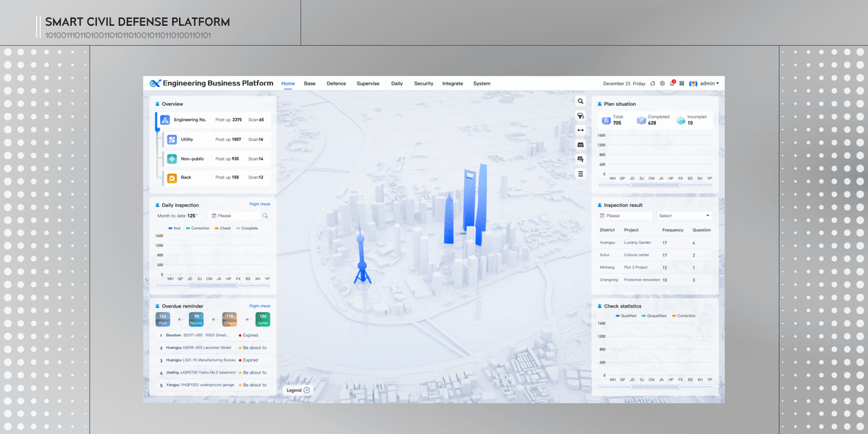Select Cultural center project row
The height and width of the screenshot is (434, 868).
point(655,255)
